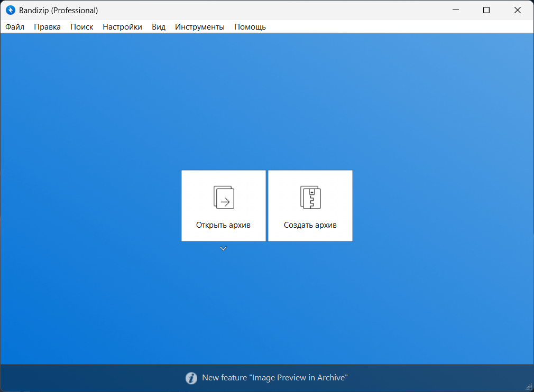Open the Правка menu
This screenshot has width=534, height=392.
[48, 27]
